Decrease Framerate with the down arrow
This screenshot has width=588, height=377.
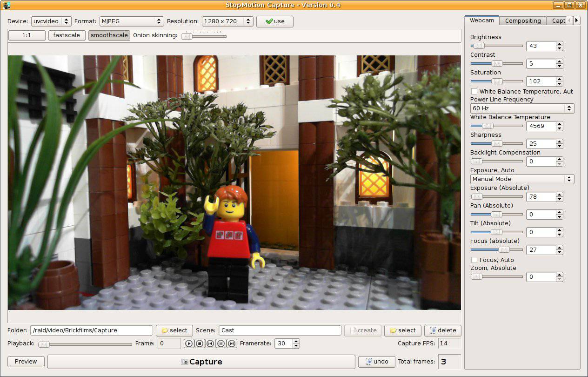coord(296,346)
